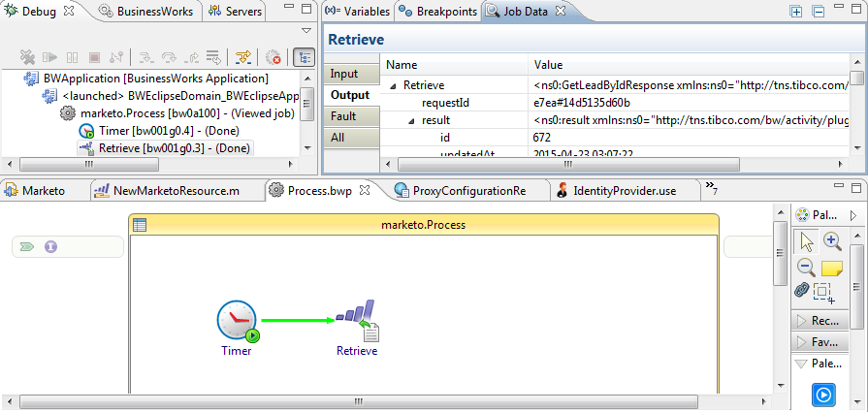Select the Input tab in Job Data
The width and height of the screenshot is (868, 412).
[x=351, y=74]
